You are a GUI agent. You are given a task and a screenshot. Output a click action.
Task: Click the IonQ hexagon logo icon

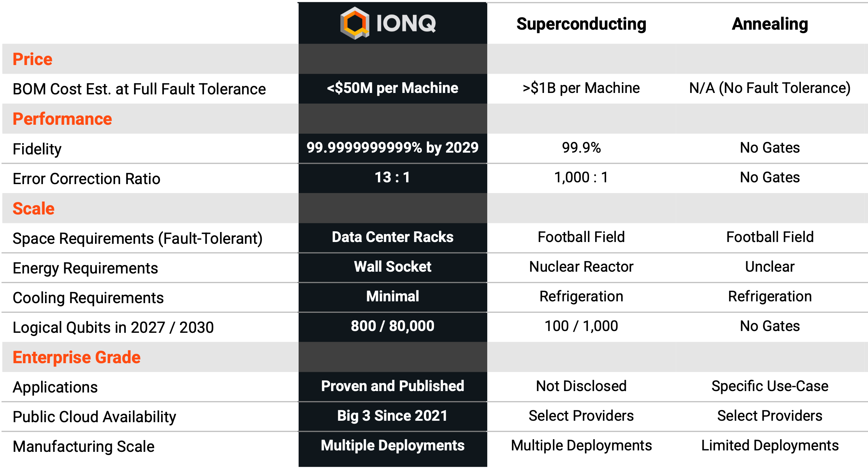pyautogui.click(x=354, y=23)
